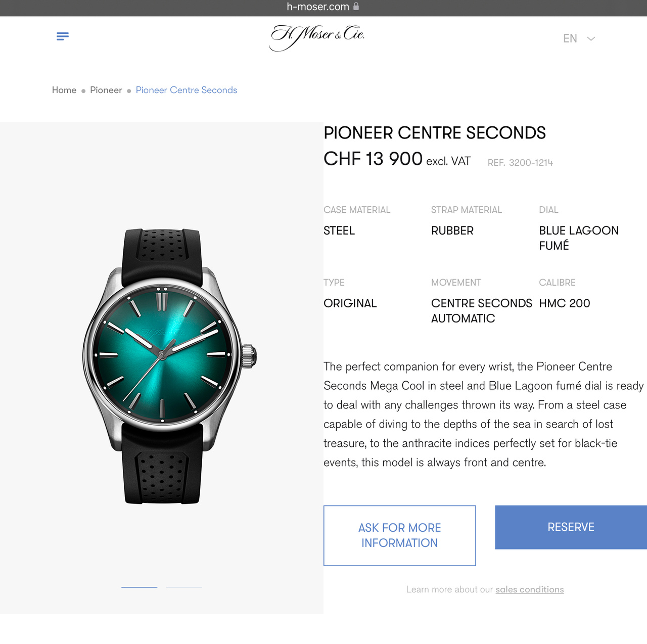Go to Home breadcrumb
The width and height of the screenshot is (647, 644).
[x=64, y=90]
